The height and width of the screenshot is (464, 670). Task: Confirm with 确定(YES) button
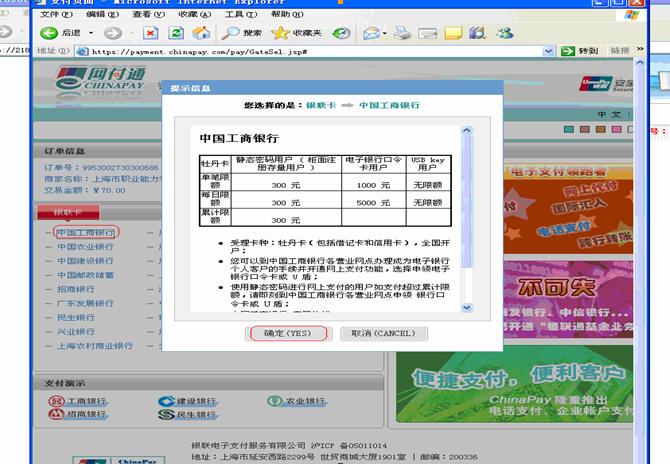tap(288, 333)
